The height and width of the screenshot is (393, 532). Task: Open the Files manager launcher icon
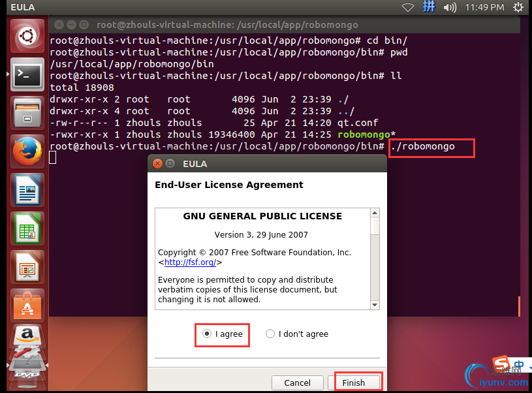click(x=27, y=113)
